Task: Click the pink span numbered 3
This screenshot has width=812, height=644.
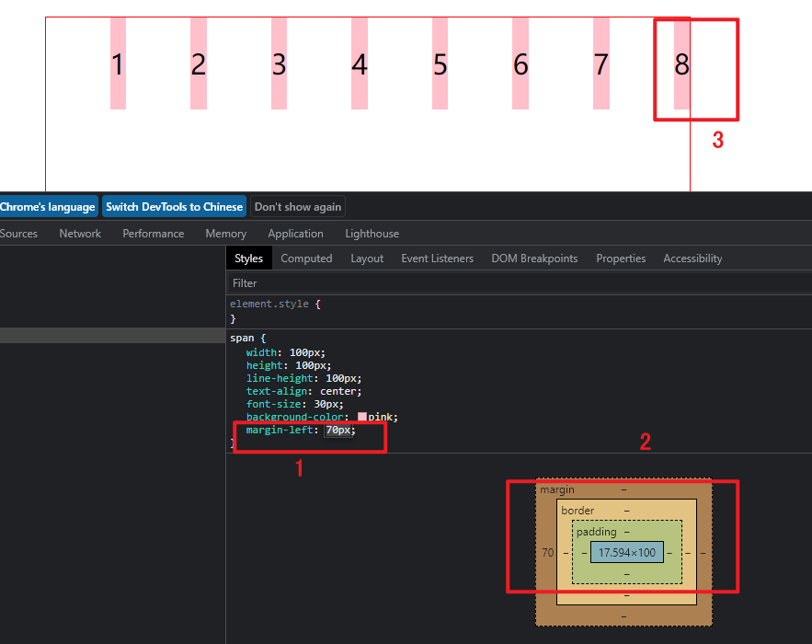Action: [280, 63]
